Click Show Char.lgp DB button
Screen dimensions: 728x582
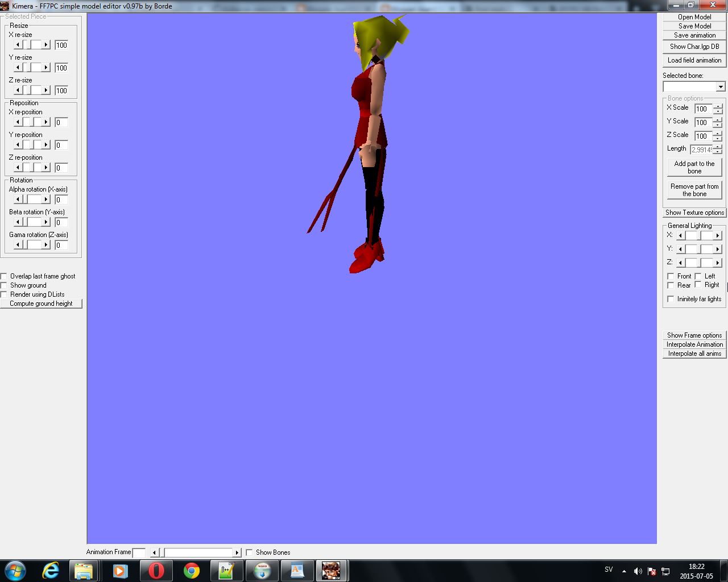pyautogui.click(x=694, y=47)
